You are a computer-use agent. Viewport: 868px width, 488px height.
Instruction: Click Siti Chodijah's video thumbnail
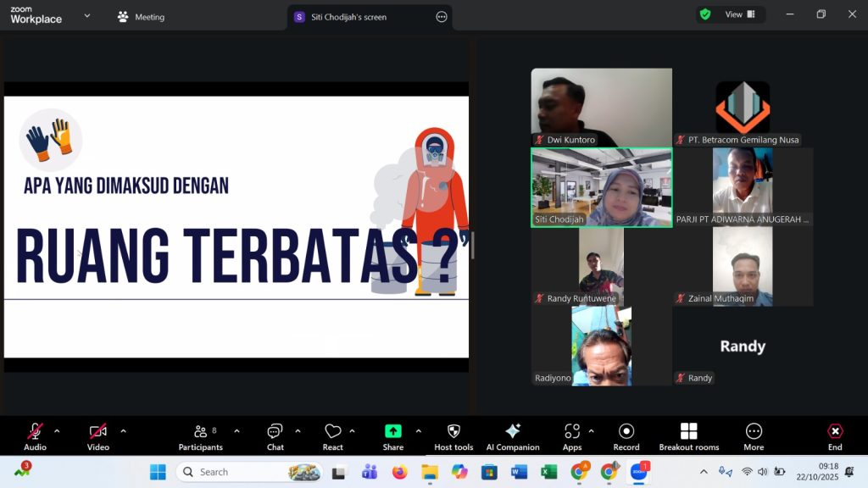[601, 187]
